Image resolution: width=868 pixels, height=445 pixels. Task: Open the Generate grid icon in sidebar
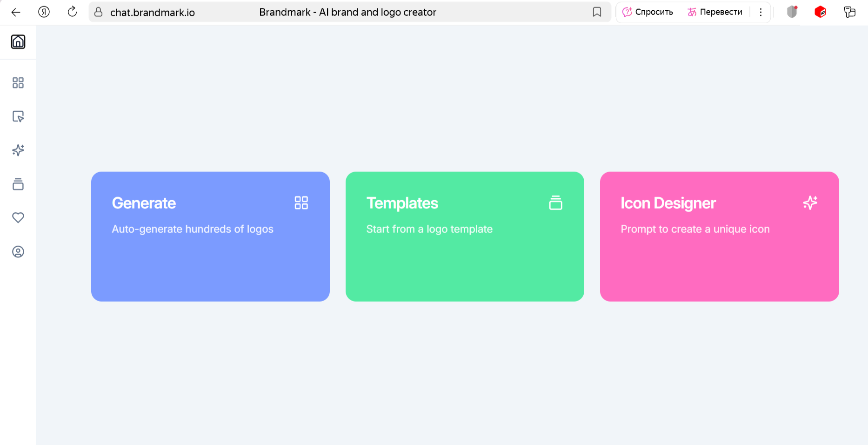(18, 83)
